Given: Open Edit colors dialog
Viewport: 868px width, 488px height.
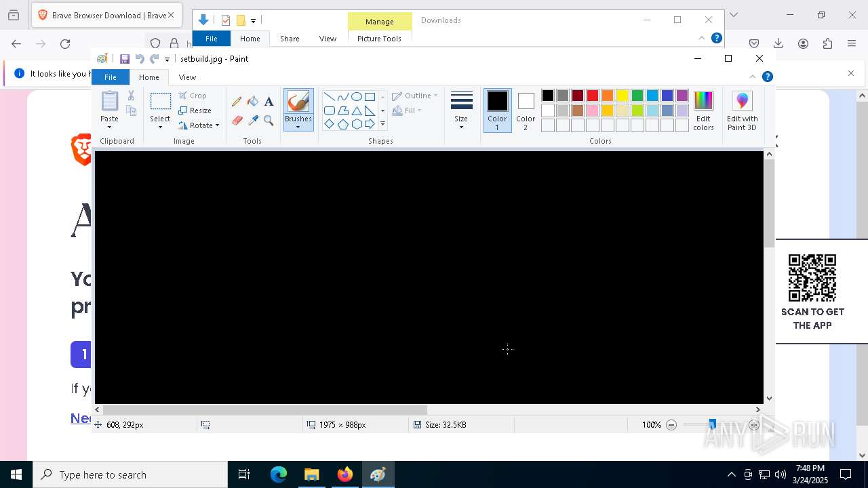Looking at the screenshot, I should (703, 110).
